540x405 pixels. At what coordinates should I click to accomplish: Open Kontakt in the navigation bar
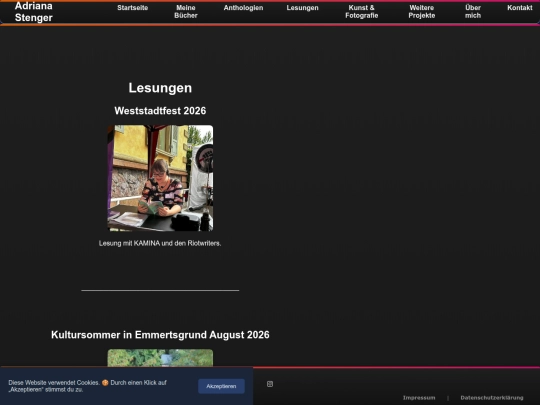(520, 8)
